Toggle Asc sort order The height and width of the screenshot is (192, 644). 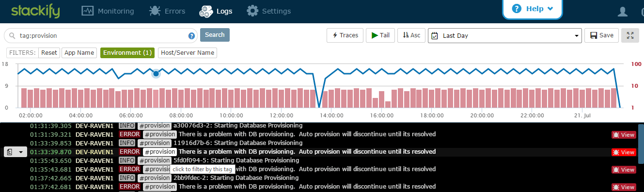click(411, 35)
